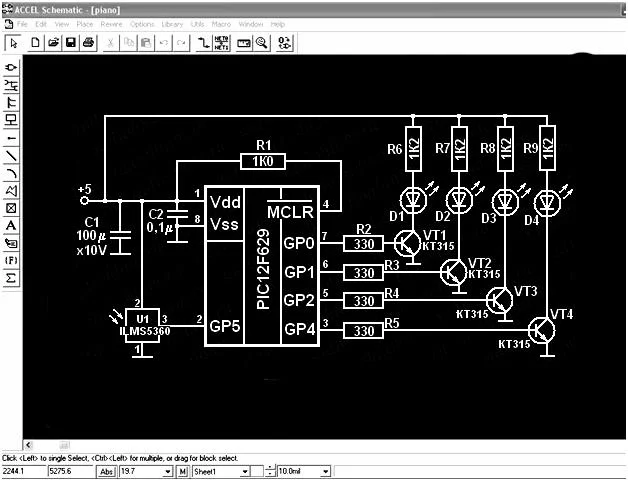Click the PIC12F629 chip label
The width and height of the screenshot is (628, 481).
pyautogui.click(x=263, y=269)
